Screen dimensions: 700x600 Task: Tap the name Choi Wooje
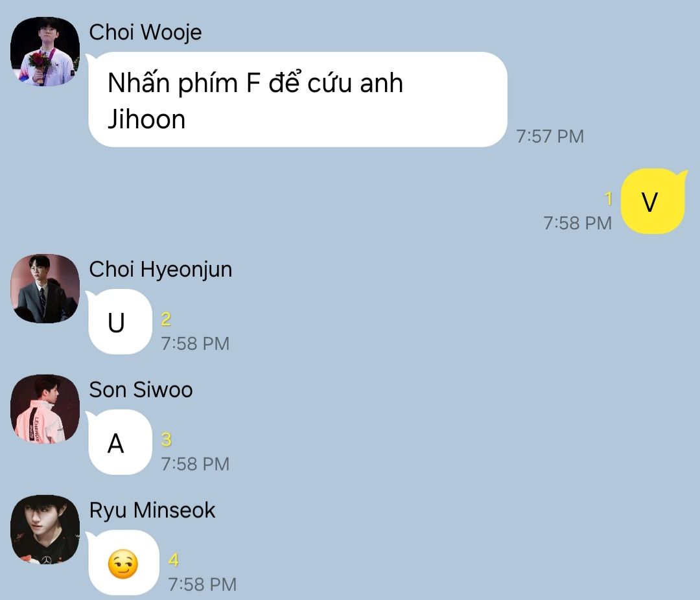pos(146,32)
